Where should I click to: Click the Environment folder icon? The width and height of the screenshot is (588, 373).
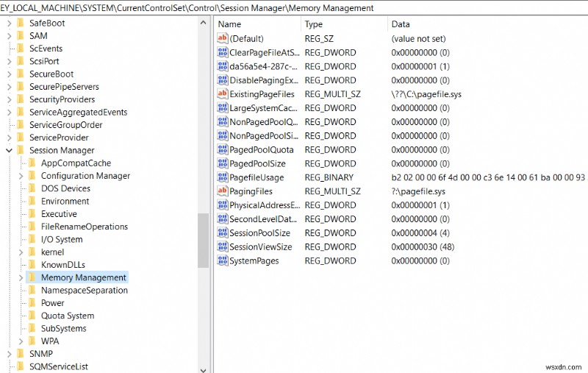tap(32, 201)
